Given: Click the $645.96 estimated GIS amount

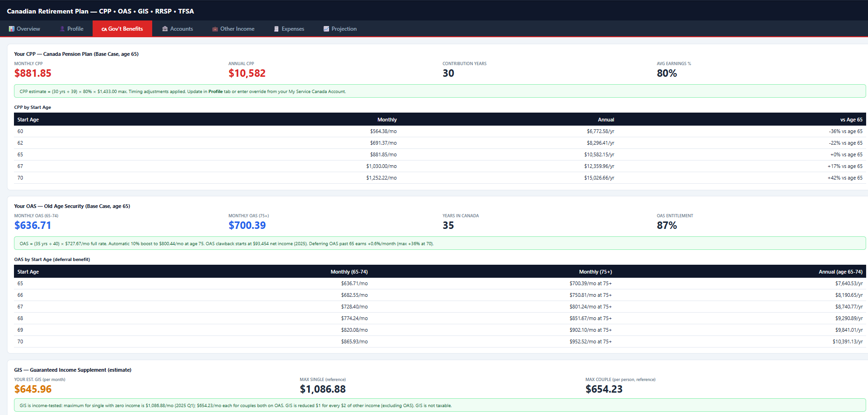Looking at the screenshot, I should (x=33, y=389).
